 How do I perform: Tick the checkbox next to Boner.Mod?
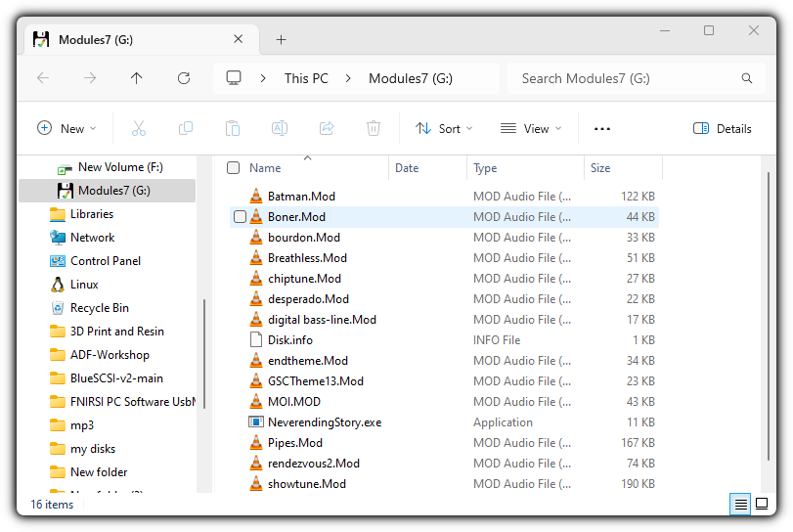tap(240, 216)
